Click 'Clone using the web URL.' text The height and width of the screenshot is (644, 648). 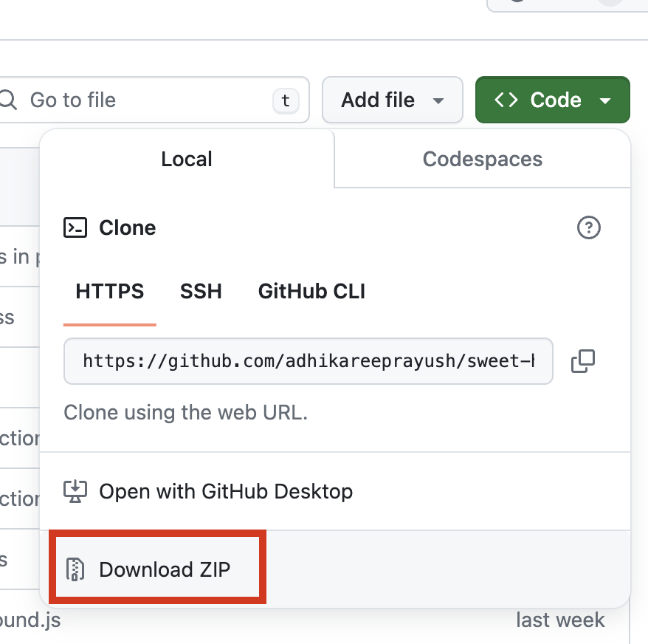pos(186,413)
